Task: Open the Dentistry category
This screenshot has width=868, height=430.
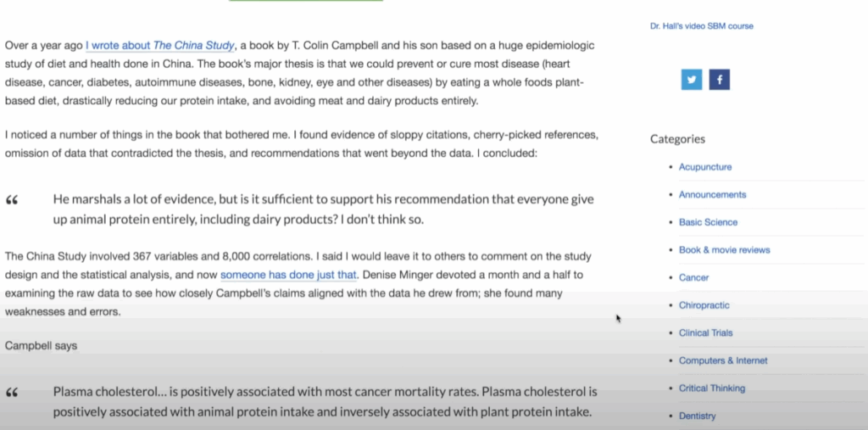Action: point(697,416)
